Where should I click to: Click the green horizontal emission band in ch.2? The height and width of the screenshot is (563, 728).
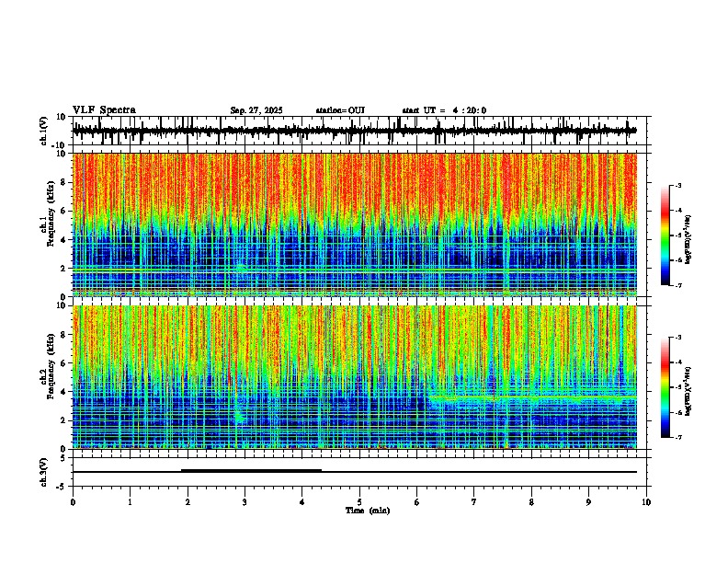(x=533, y=398)
